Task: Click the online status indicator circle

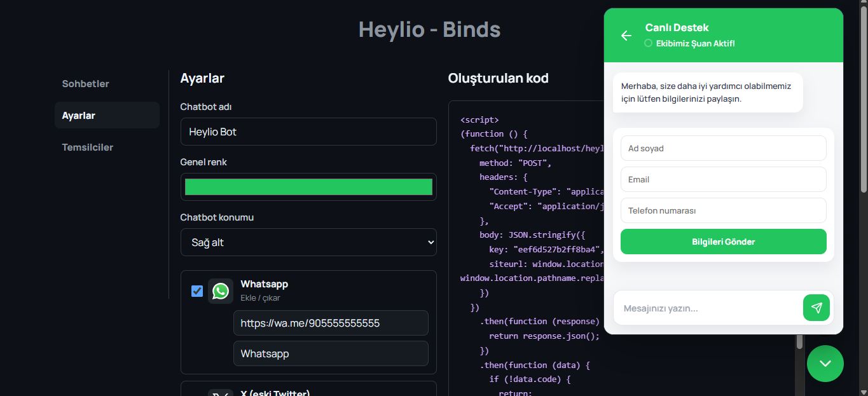Action: pos(648,43)
